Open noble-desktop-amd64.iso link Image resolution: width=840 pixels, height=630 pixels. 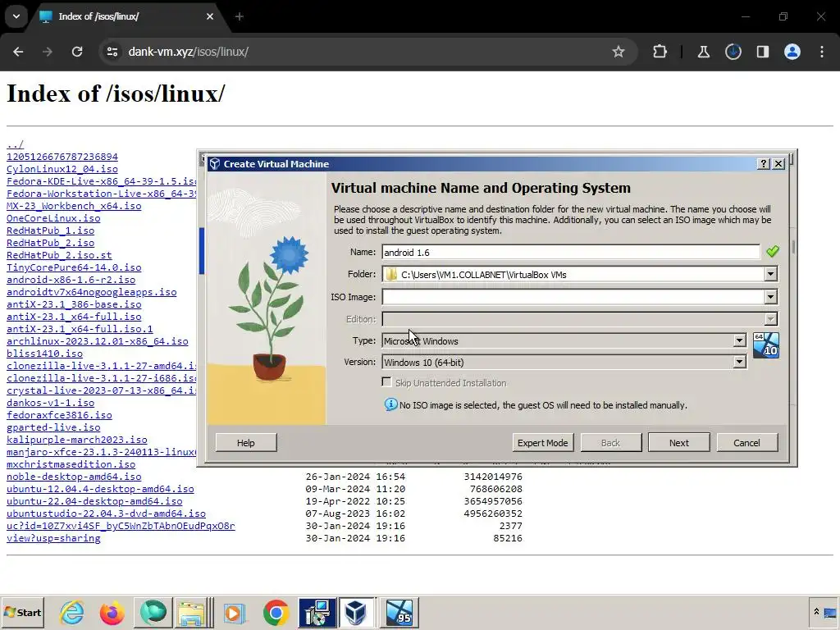point(74,477)
